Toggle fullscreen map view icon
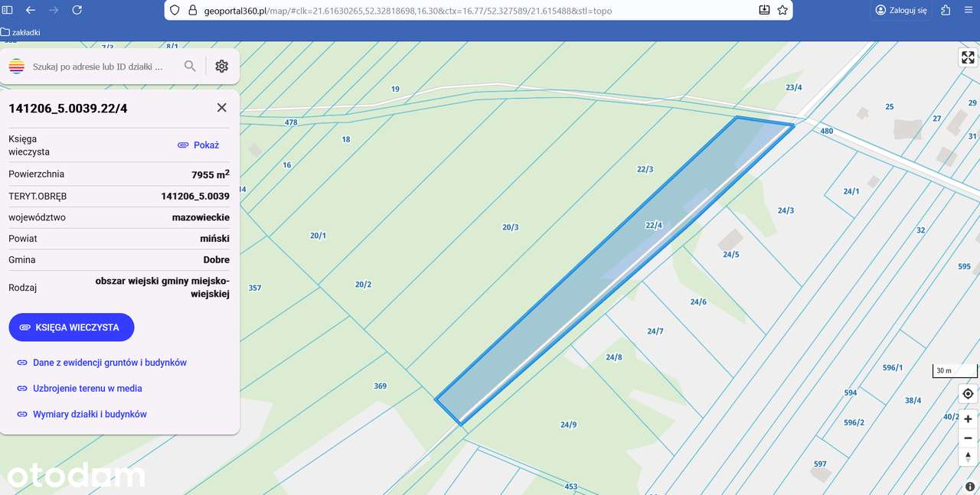The width and height of the screenshot is (980, 495). (968, 57)
